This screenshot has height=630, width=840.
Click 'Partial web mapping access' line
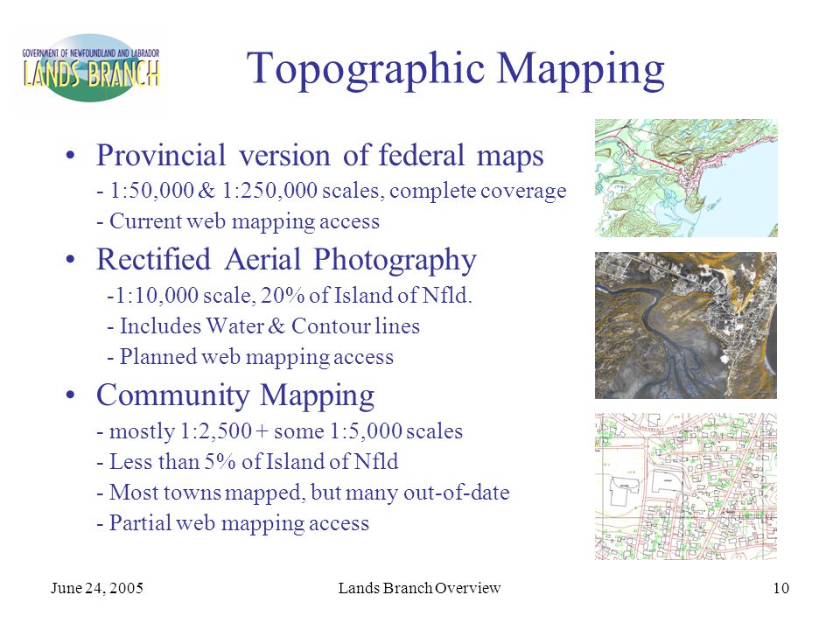233,523
